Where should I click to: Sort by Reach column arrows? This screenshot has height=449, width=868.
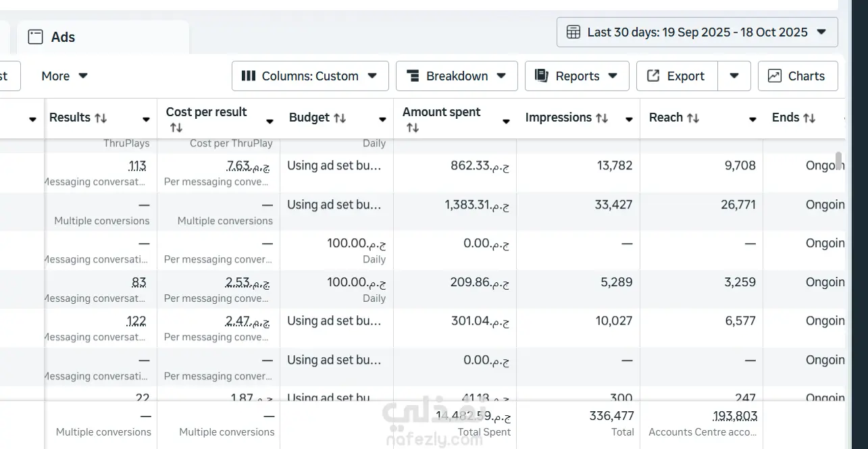click(x=693, y=118)
